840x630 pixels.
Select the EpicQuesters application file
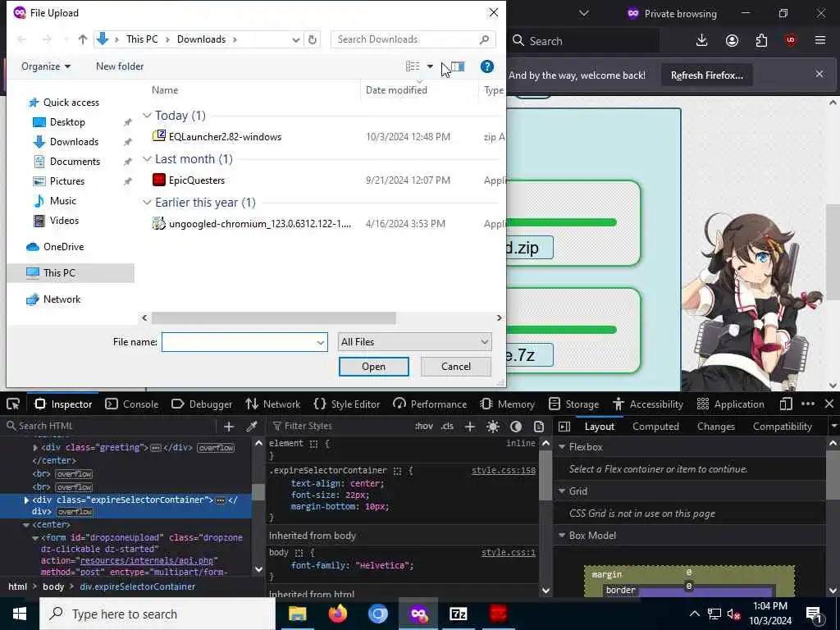[x=197, y=180]
